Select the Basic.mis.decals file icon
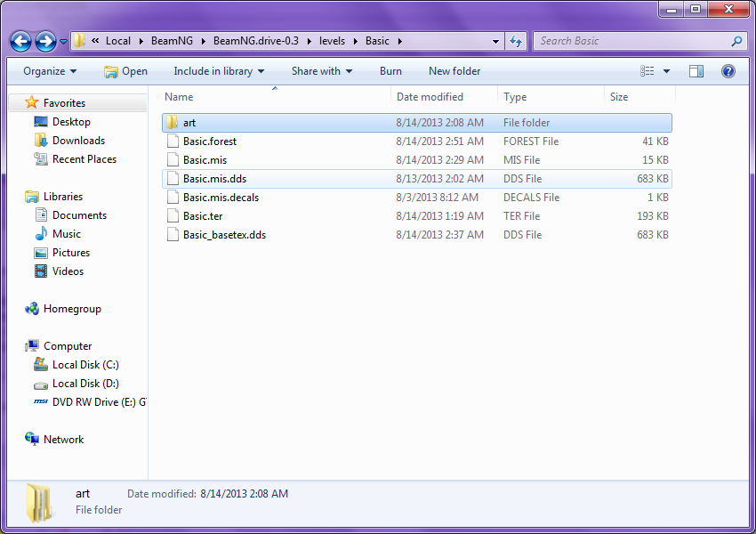The height and width of the screenshot is (534, 756). coord(173,198)
